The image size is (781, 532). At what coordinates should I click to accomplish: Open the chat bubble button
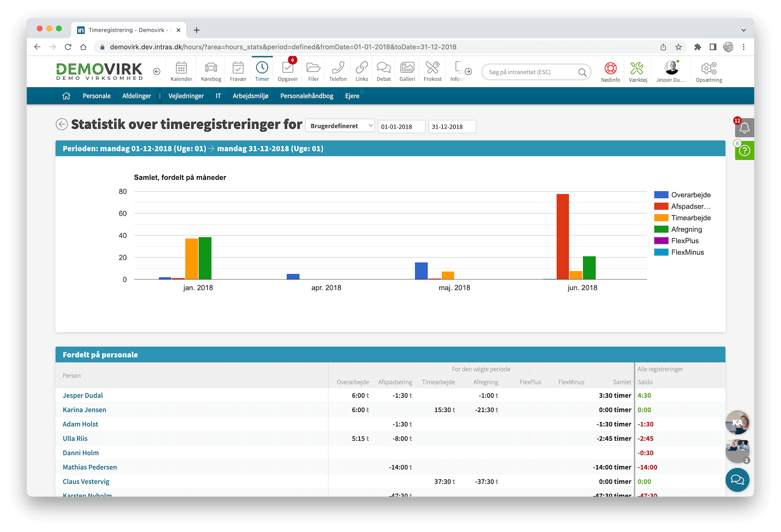pyautogui.click(x=737, y=479)
